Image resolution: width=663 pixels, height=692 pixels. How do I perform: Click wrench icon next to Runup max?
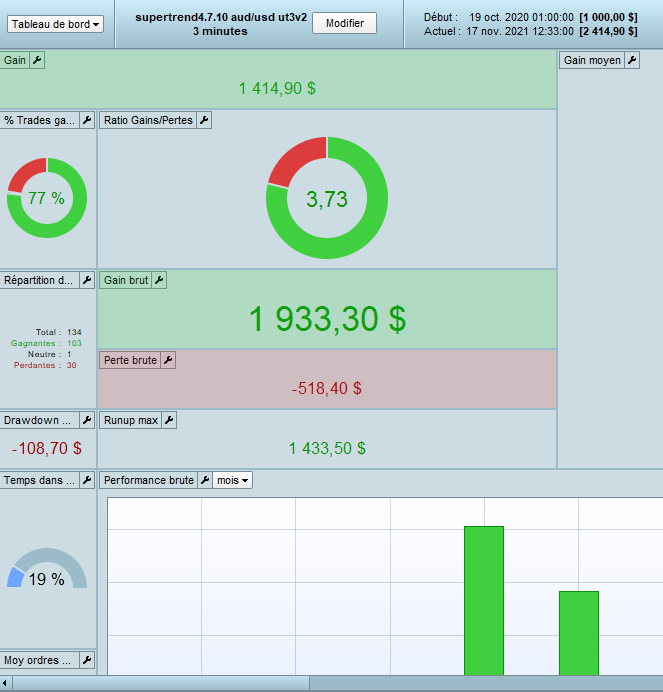(x=169, y=420)
